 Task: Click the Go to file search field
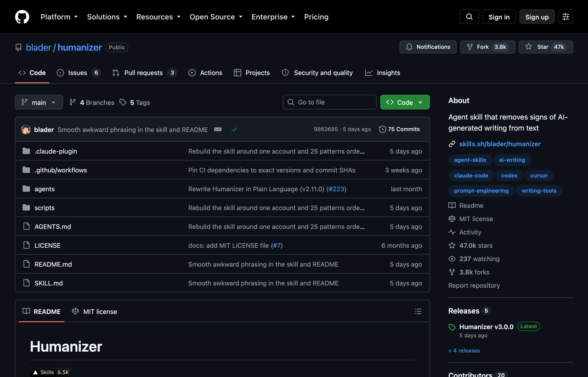pyautogui.click(x=330, y=102)
